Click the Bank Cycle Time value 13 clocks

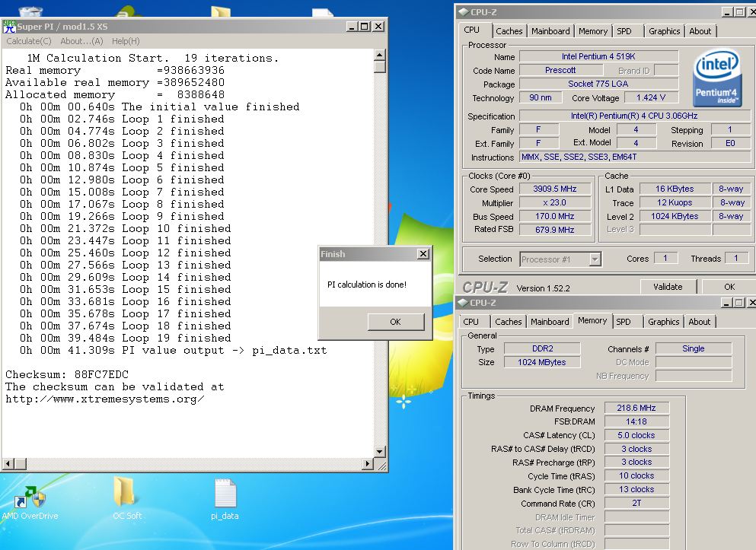click(636, 489)
